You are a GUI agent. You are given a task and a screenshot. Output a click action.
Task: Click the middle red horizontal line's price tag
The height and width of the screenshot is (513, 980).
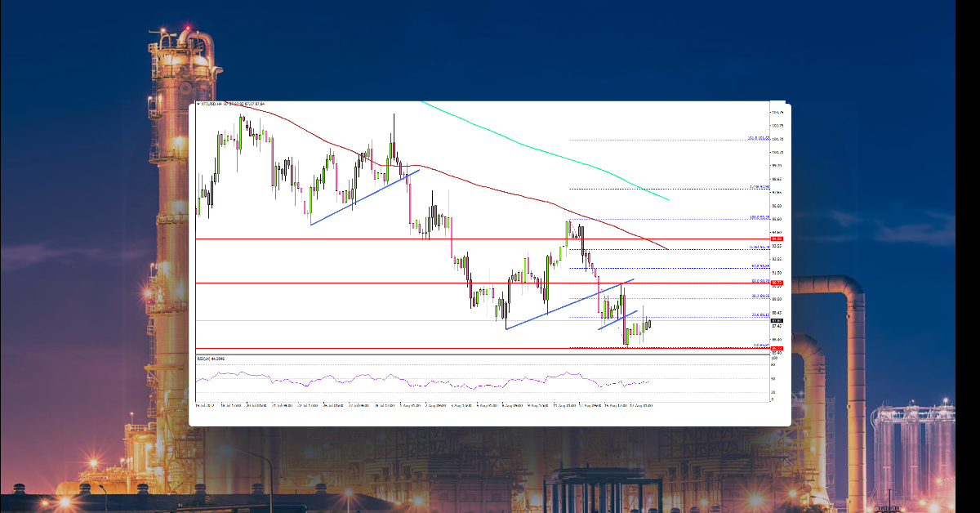[777, 283]
